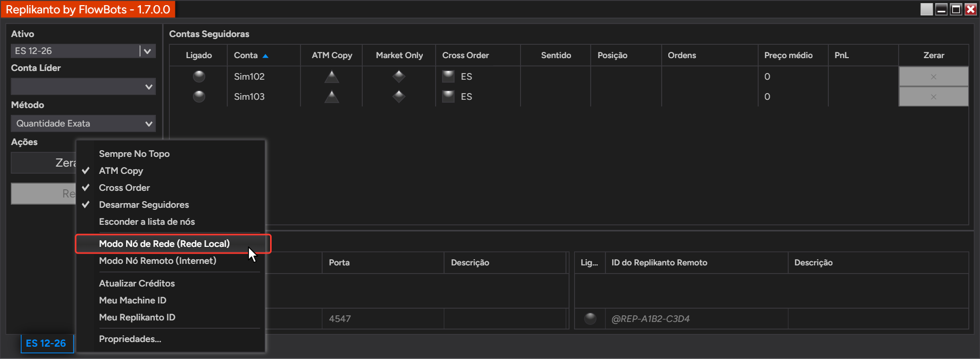Choose Modo Nó Remoto (Internet)
The image size is (980, 359).
point(170,261)
